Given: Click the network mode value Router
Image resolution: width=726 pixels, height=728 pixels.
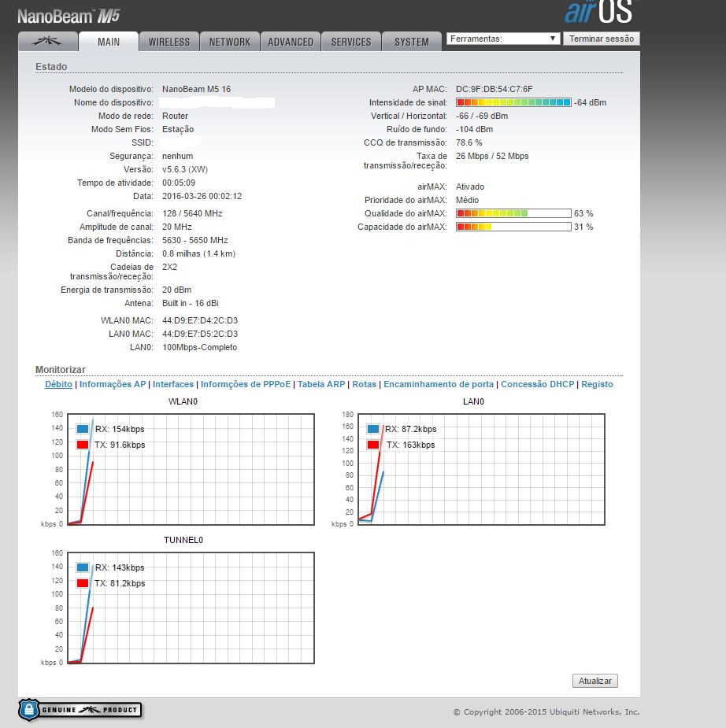Looking at the screenshot, I should coord(175,116).
